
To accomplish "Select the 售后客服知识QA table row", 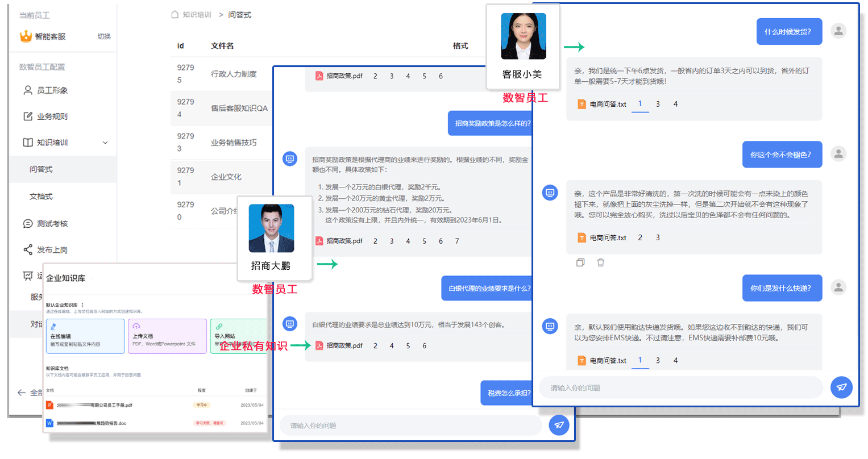I will tap(222, 108).
